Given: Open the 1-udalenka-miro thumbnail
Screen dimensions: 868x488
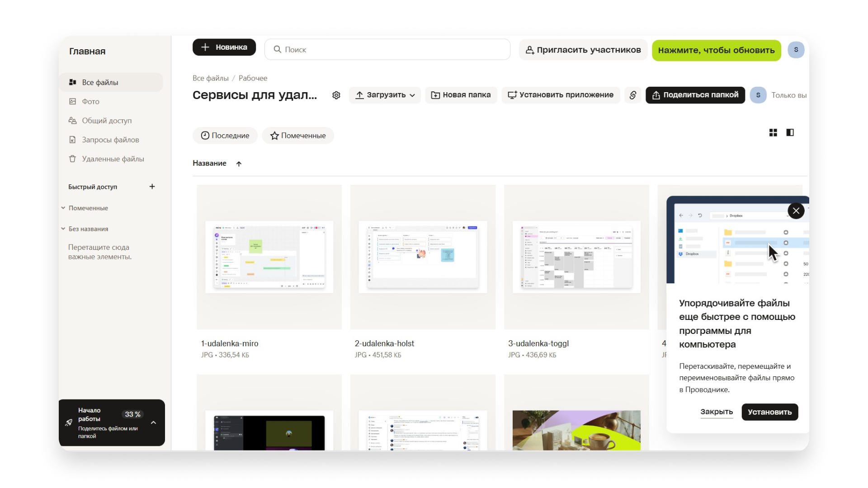Looking at the screenshot, I should point(269,257).
